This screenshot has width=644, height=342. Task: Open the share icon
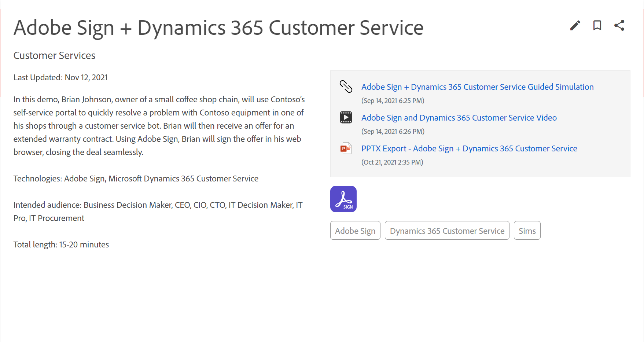619,25
